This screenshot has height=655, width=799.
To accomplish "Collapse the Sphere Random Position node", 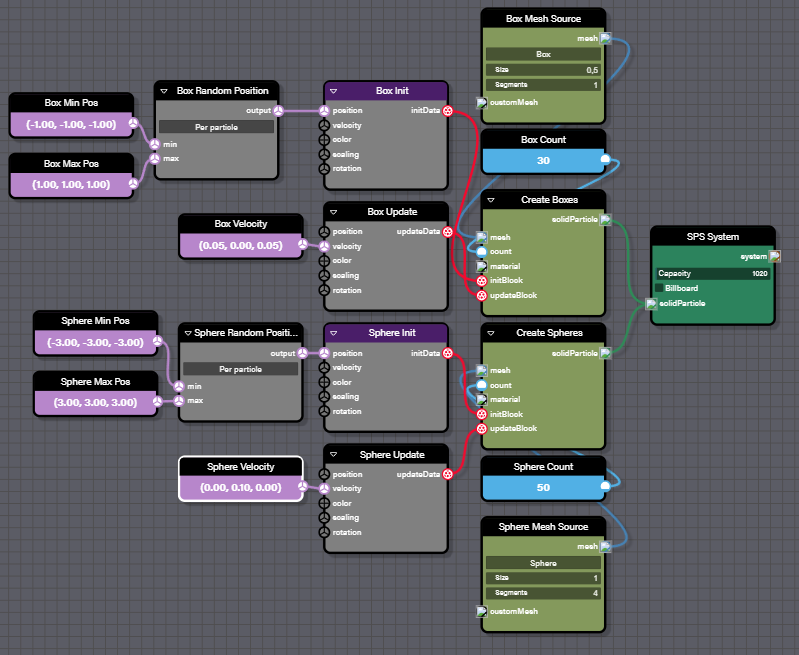I will point(188,333).
